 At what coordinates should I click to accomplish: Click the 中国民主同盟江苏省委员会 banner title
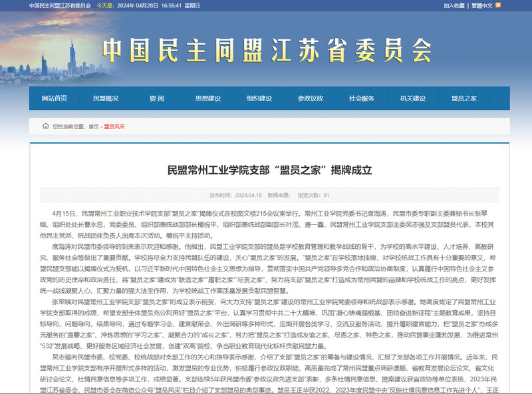pyautogui.click(x=266, y=48)
